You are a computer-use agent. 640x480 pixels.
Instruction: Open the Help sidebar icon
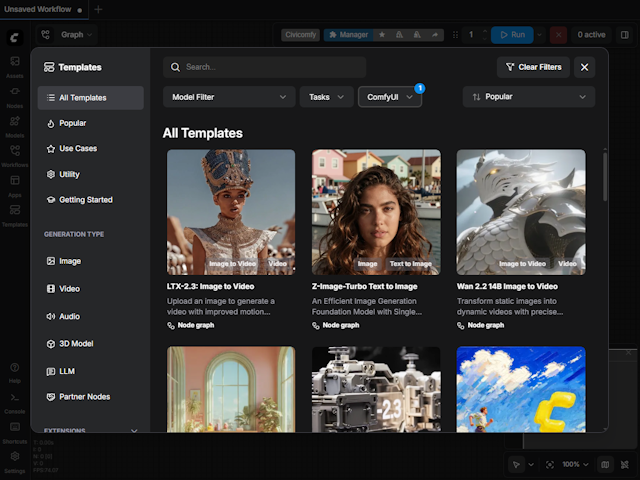(15, 372)
